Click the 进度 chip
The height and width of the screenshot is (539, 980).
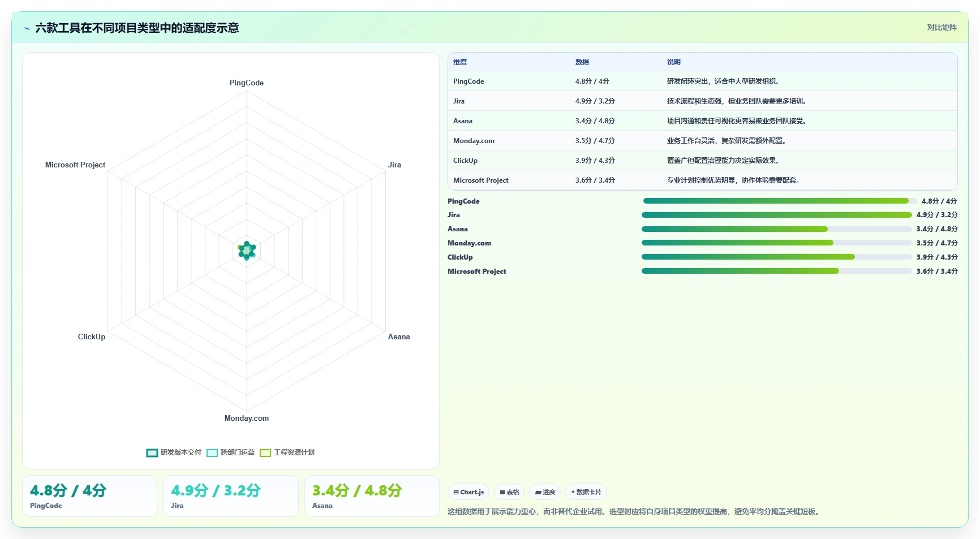(545, 492)
